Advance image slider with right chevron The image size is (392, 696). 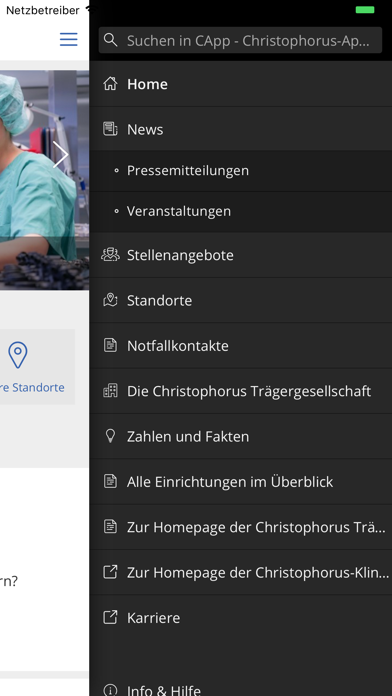point(60,155)
